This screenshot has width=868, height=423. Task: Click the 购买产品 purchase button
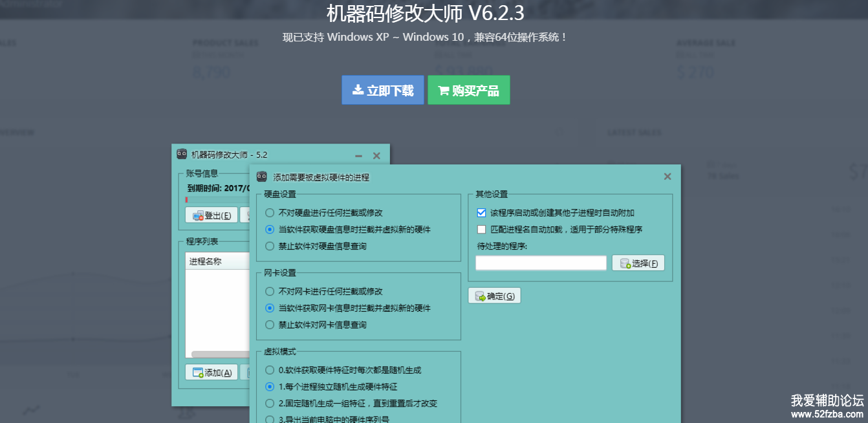click(x=469, y=90)
